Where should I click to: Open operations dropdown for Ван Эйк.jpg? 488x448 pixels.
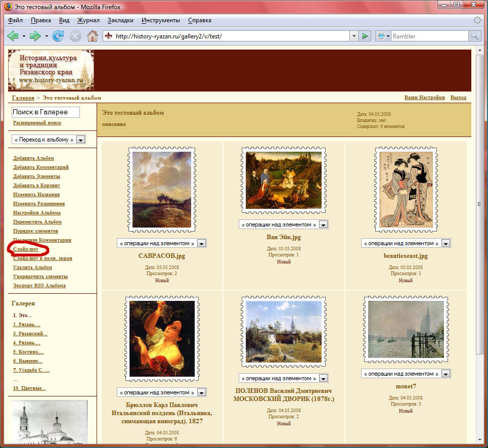point(284,225)
